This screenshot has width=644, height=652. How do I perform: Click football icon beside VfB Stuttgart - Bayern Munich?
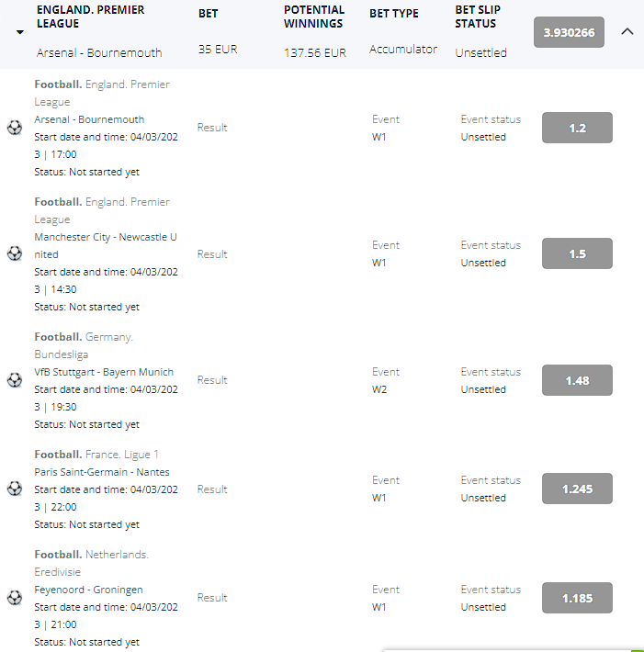[x=15, y=379]
